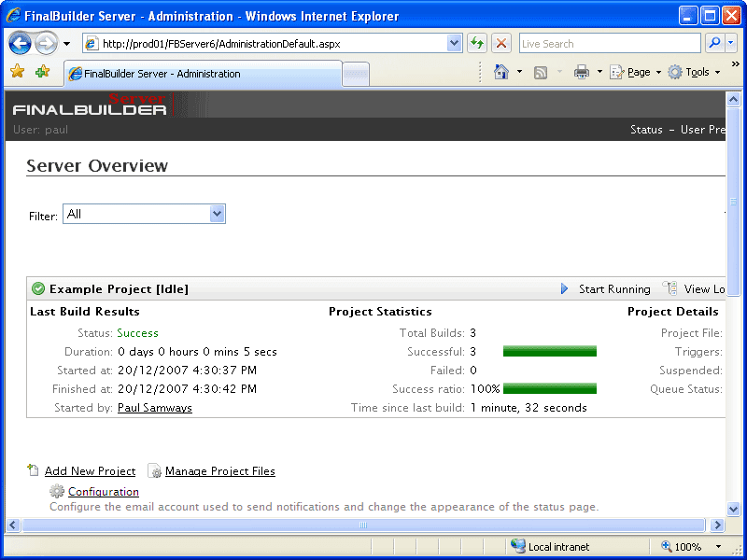Image resolution: width=747 pixels, height=560 pixels.
Task: Click the RSS feeds icon
Action: pos(541,73)
